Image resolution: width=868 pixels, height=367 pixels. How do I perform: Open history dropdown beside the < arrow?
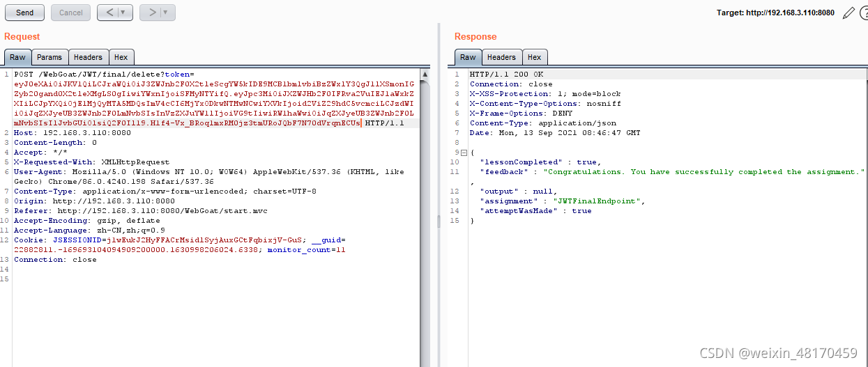pyautogui.click(x=125, y=13)
